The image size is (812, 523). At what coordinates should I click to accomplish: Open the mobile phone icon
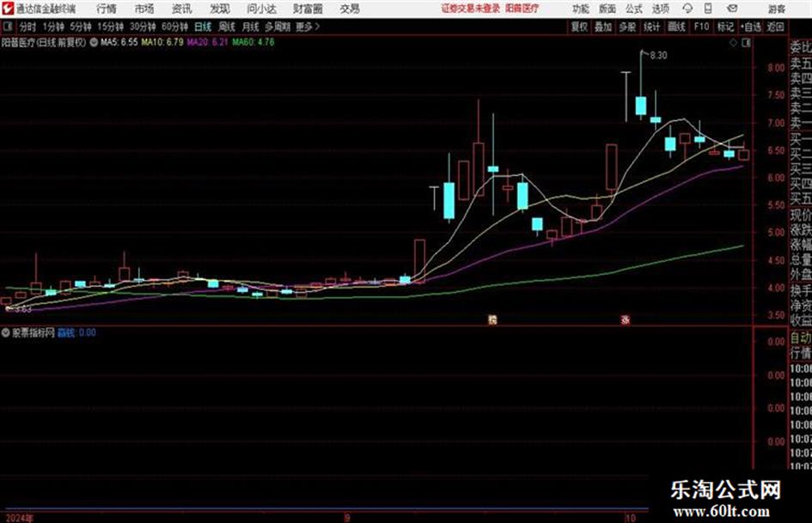(708, 9)
